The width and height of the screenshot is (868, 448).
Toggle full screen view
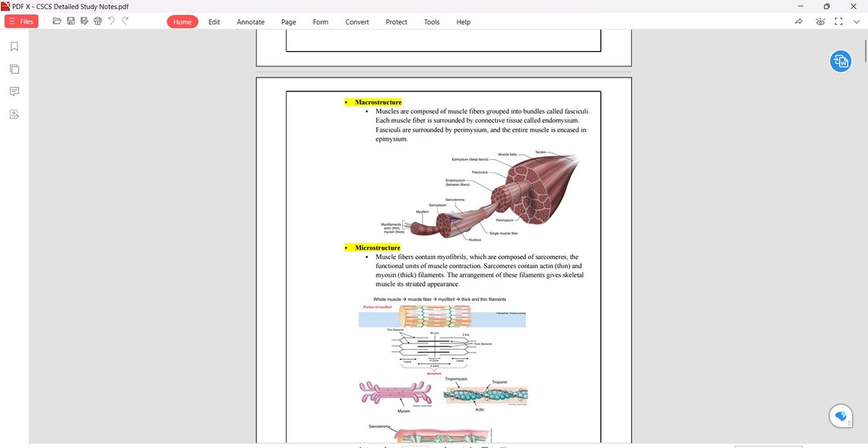[838, 22]
